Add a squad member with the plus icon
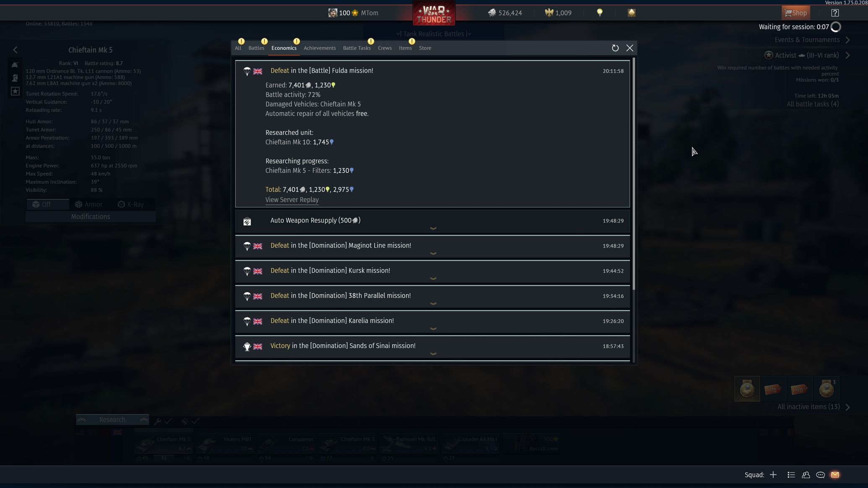This screenshot has width=868, height=488. click(x=773, y=475)
